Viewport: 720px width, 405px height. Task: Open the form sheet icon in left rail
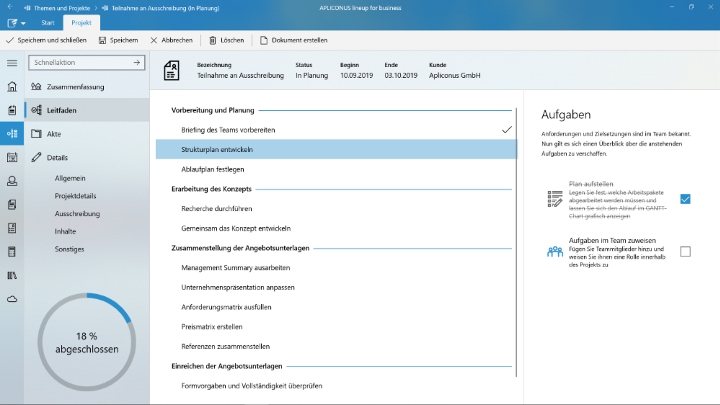tap(12, 228)
